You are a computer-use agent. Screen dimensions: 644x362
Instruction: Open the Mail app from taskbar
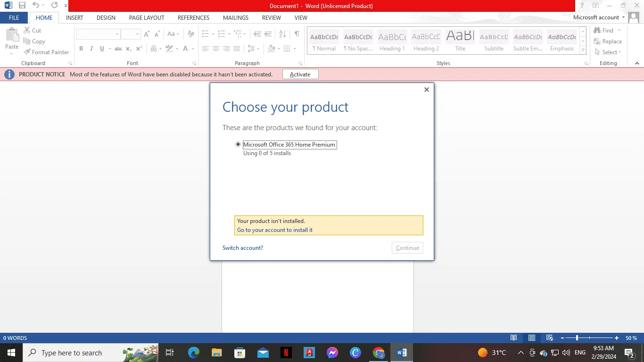(263, 353)
